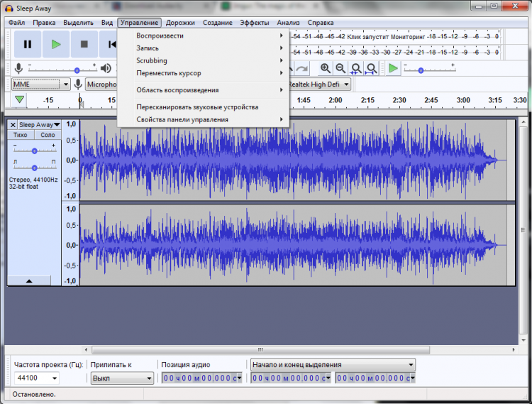Toggle the Соло button on track
Screen dimensions: 532x404
[48, 135]
